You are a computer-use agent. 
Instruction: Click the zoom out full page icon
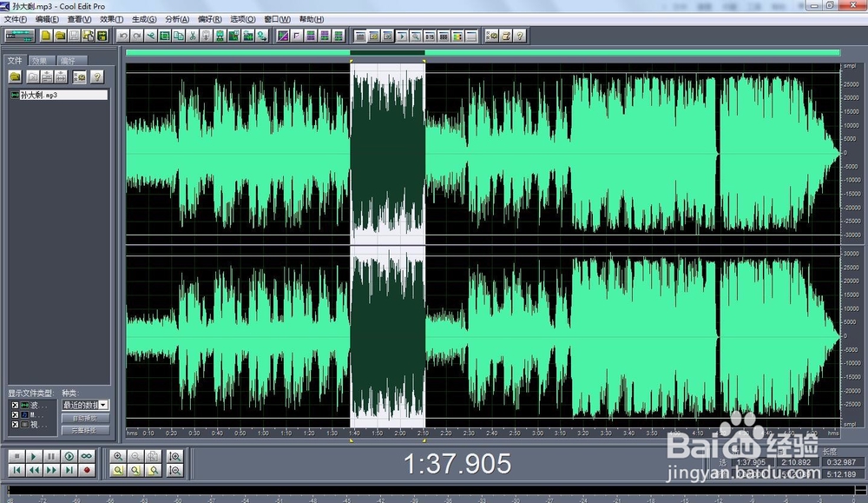coord(154,456)
